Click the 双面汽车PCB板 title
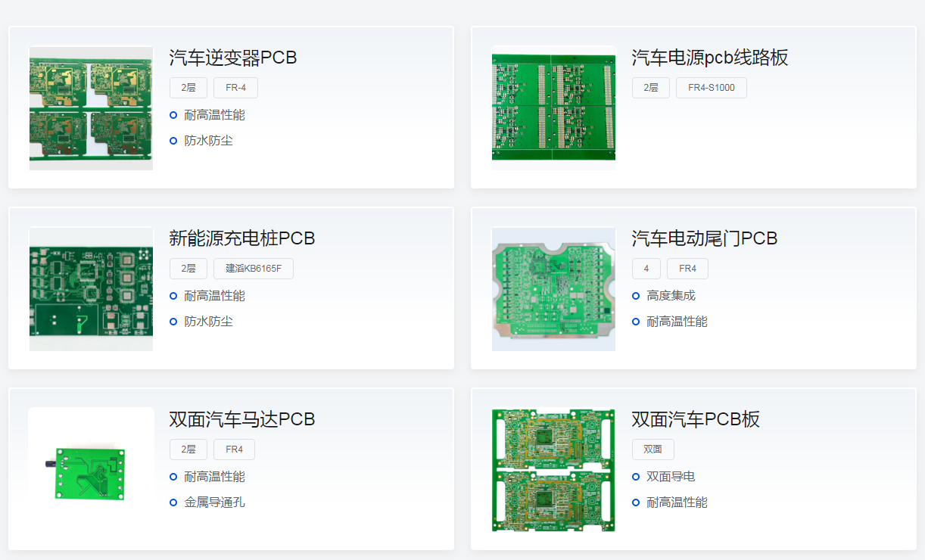The height and width of the screenshot is (560, 925). click(x=696, y=419)
